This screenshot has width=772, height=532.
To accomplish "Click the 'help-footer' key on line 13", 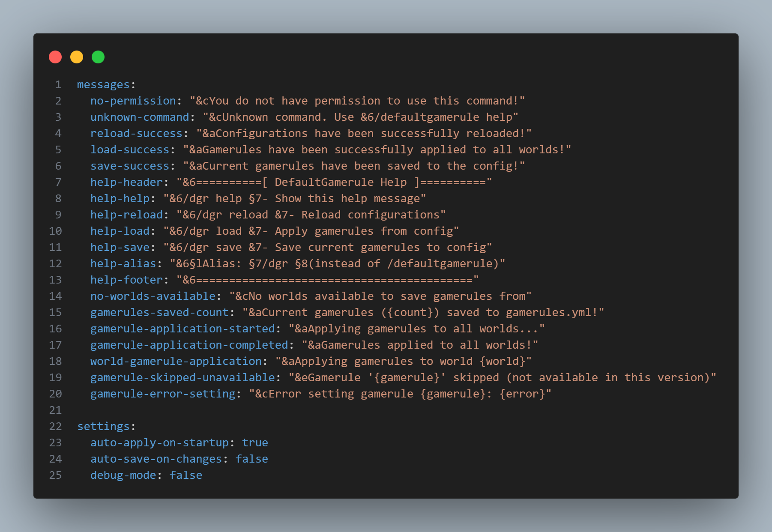I will coord(127,280).
